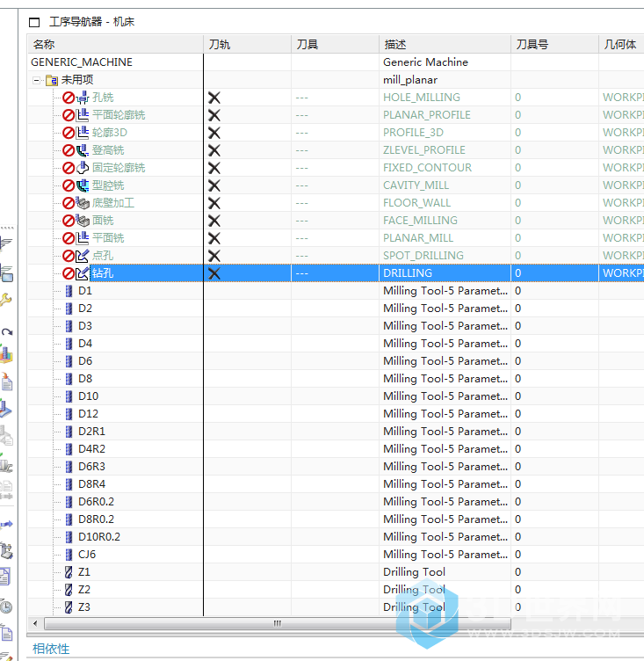
Task: Click the undo arrow icon in left sidebar
Action: [7, 331]
